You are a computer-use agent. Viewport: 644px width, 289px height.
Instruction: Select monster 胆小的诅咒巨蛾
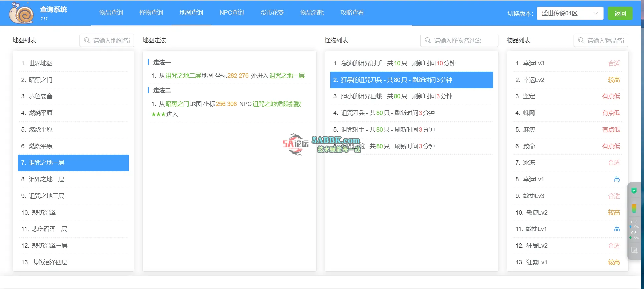(412, 96)
